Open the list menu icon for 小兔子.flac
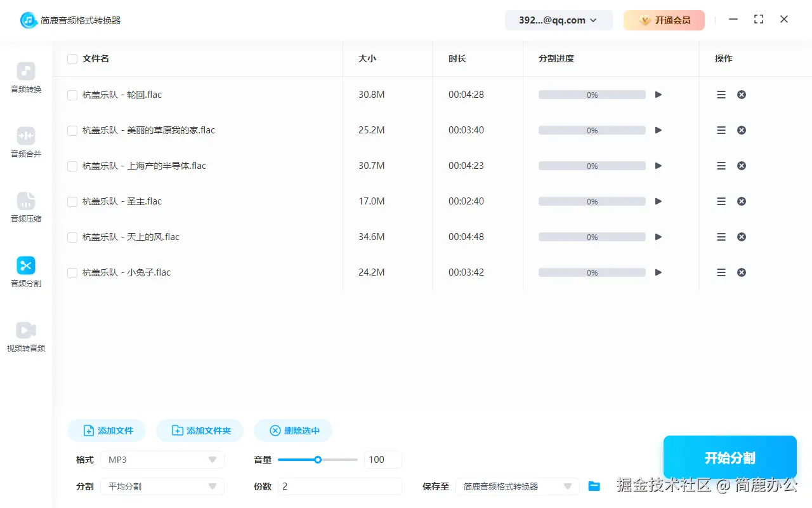This screenshot has width=812, height=508. [x=721, y=272]
